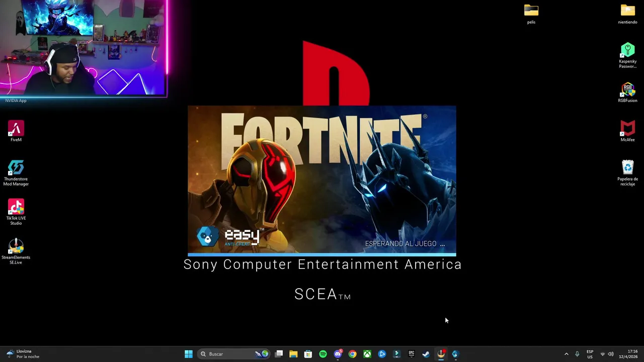Click the blue circular taskbar app right of Xbox
This screenshot has height=362, width=644.
pyautogui.click(x=382, y=354)
